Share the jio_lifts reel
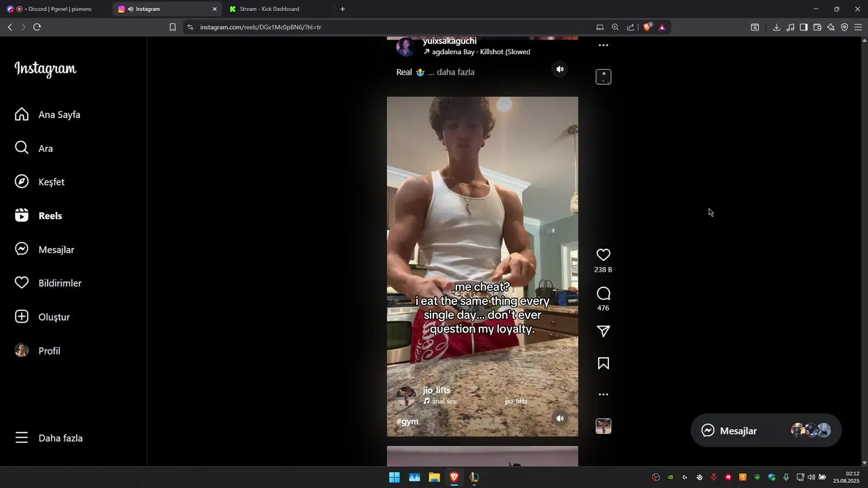 click(x=604, y=331)
